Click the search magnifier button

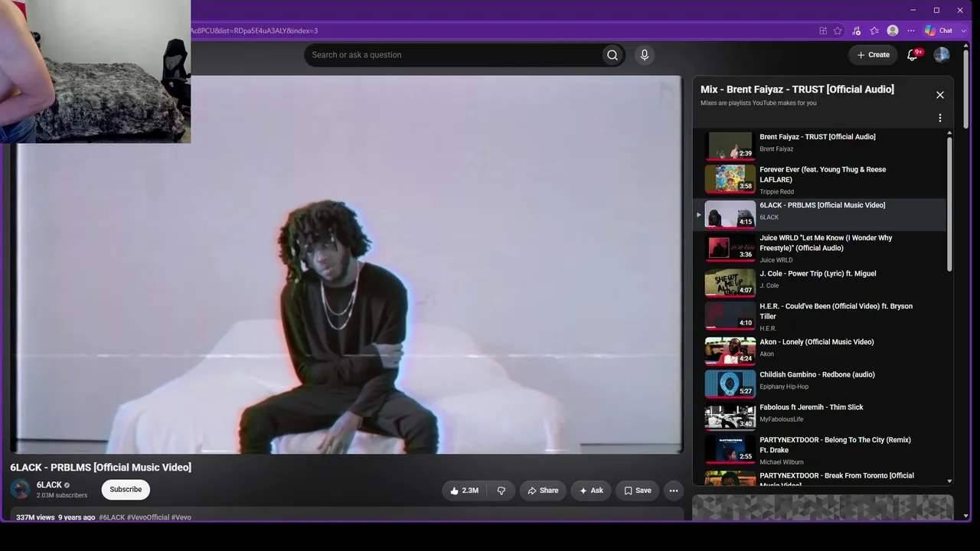tap(612, 55)
